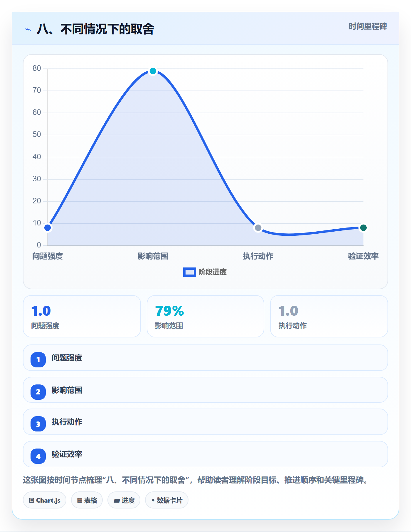The height and width of the screenshot is (532, 411).
Task: Click the Chart.js tag
Action: click(x=45, y=500)
